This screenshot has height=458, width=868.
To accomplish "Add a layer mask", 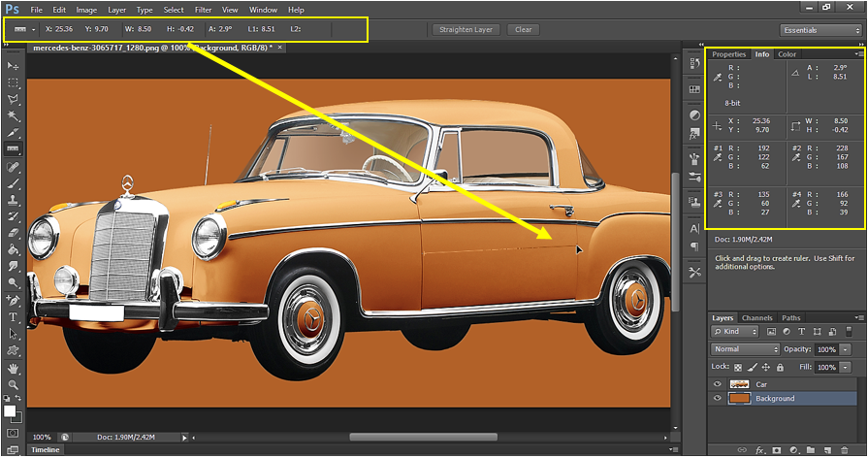I will coord(777,450).
